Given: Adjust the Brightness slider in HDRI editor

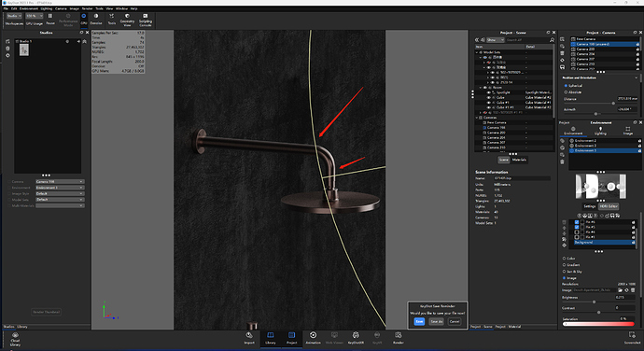Looking at the screenshot, I should click(594, 302).
